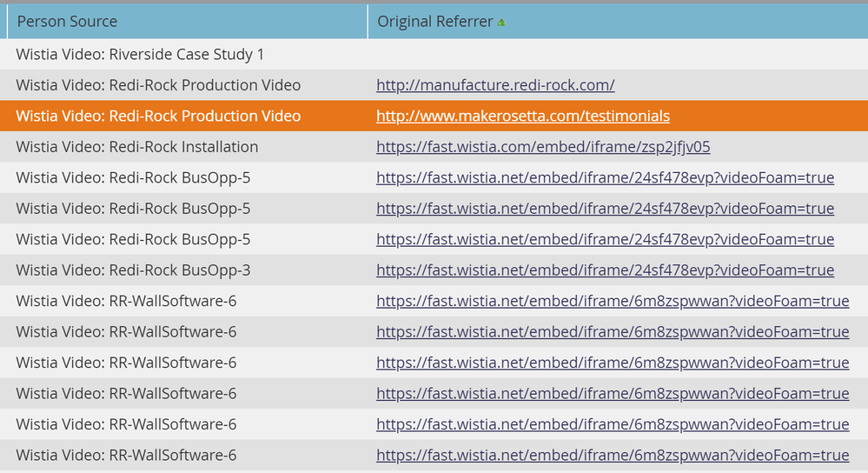Image resolution: width=868 pixels, height=473 pixels.
Task: Open the makerosetta.com testimonials link
Action: [x=523, y=116]
